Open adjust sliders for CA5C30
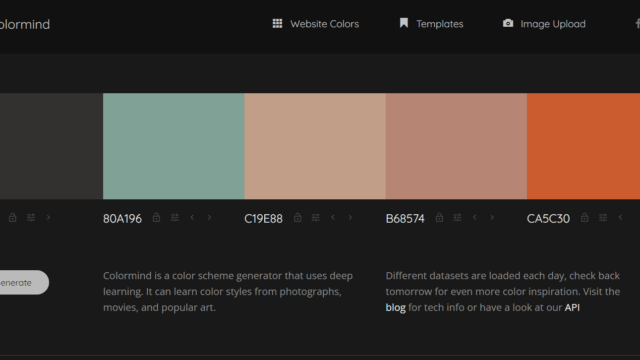640x360 pixels. (x=603, y=218)
